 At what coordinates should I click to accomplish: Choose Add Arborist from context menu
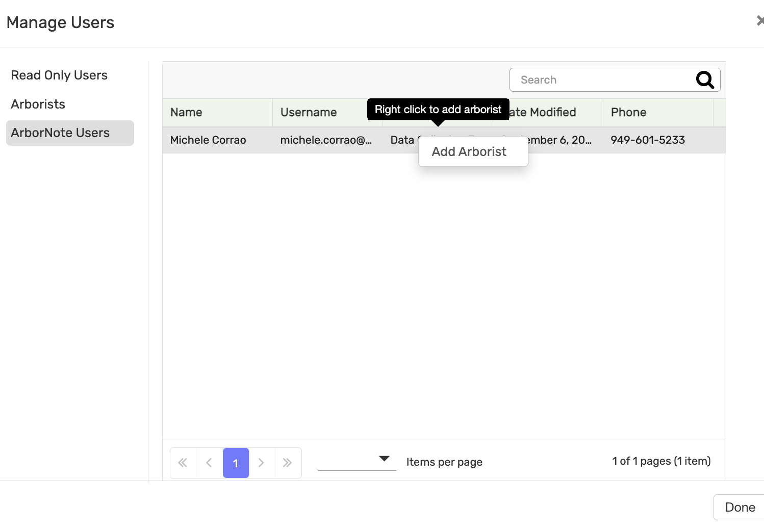[473, 151]
